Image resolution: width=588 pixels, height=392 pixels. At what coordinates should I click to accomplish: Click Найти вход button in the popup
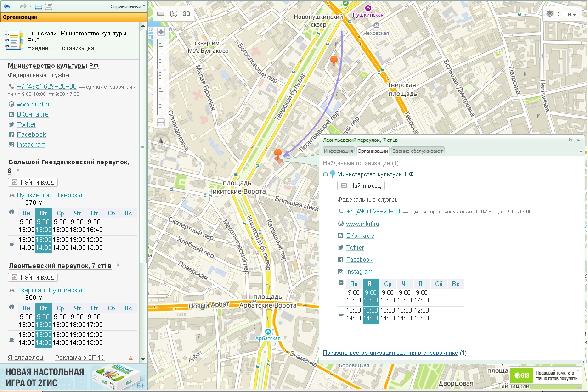[x=361, y=185]
